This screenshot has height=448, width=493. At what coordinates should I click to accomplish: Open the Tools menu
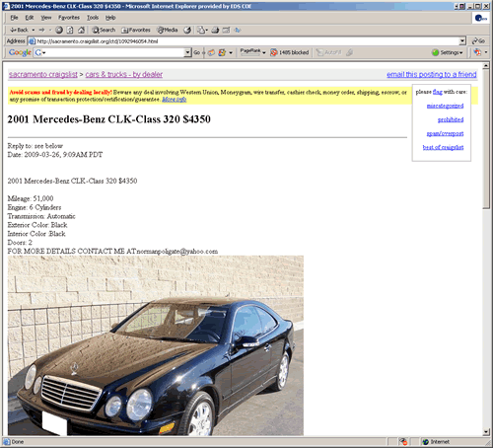[x=93, y=18]
